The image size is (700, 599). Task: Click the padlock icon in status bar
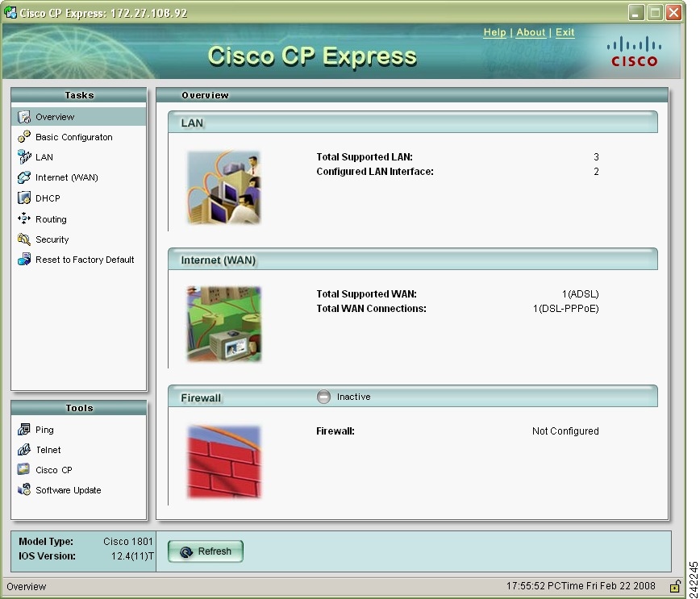[x=675, y=586]
